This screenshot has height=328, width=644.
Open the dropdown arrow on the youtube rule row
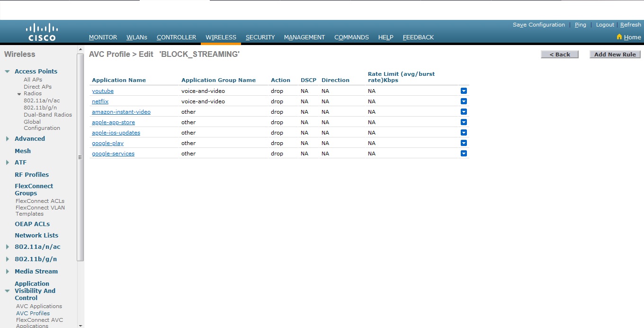[464, 91]
